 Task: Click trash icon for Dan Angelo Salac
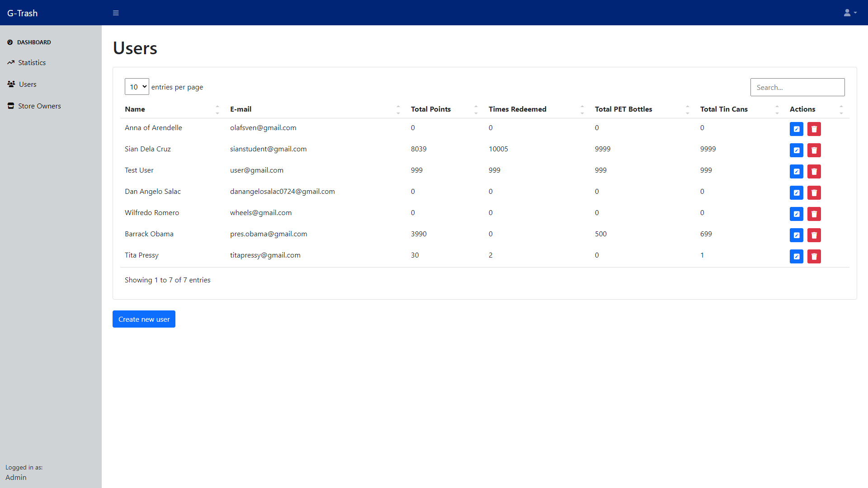coord(814,193)
